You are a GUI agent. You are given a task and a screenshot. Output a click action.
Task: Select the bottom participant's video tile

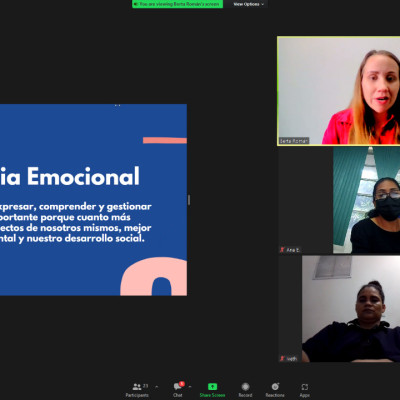point(351,309)
